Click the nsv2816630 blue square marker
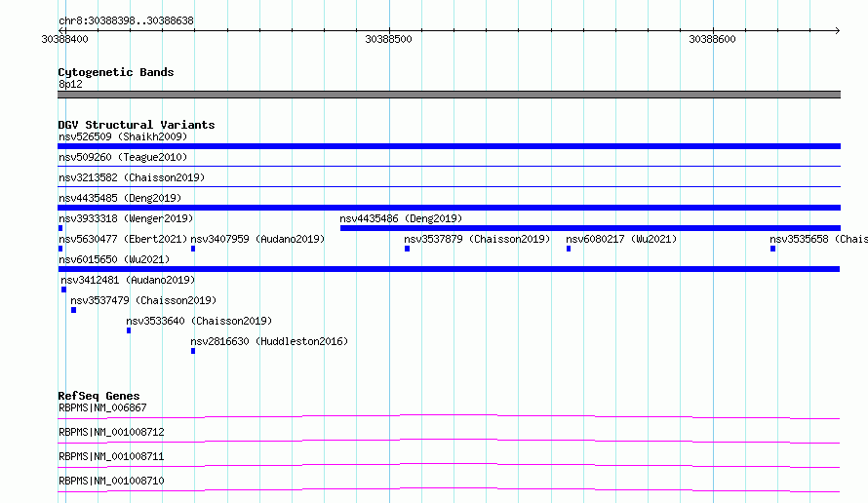 tap(193, 351)
